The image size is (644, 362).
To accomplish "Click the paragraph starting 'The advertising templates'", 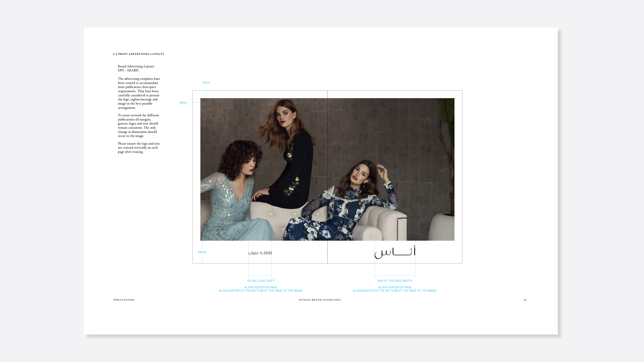I will tap(139, 93).
